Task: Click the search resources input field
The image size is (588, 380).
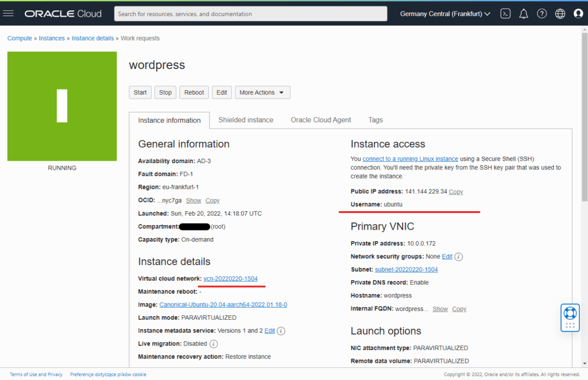Action: click(250, 14)
